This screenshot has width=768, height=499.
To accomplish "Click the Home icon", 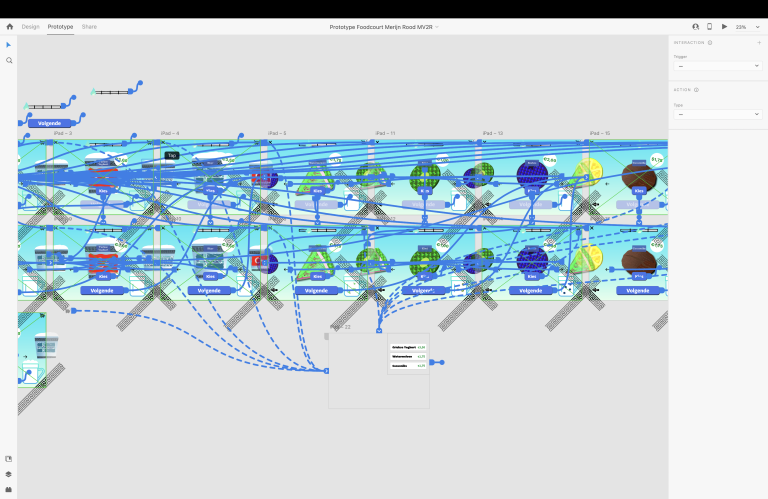I will tap(9, 26).
